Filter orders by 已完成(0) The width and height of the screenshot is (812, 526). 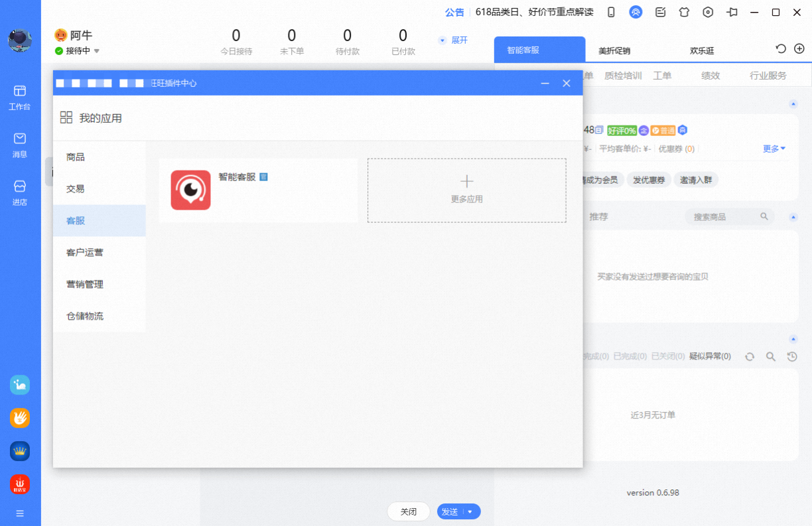630,356
